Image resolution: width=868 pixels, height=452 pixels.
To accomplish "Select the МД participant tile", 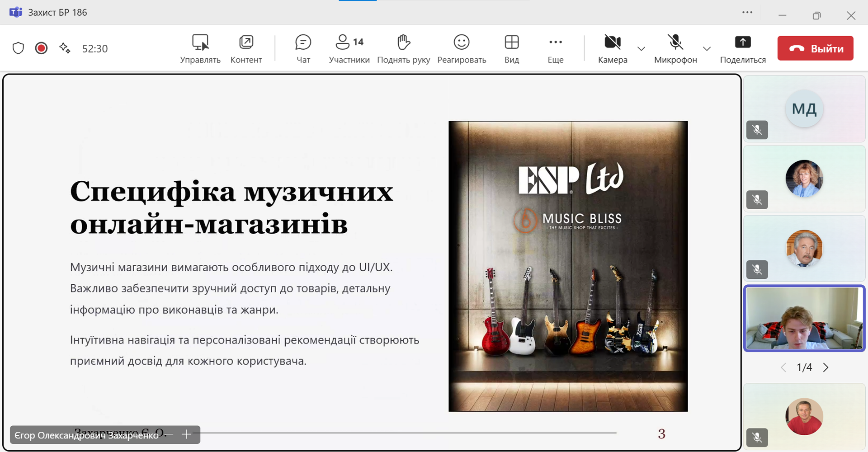I will click(804, 109).
